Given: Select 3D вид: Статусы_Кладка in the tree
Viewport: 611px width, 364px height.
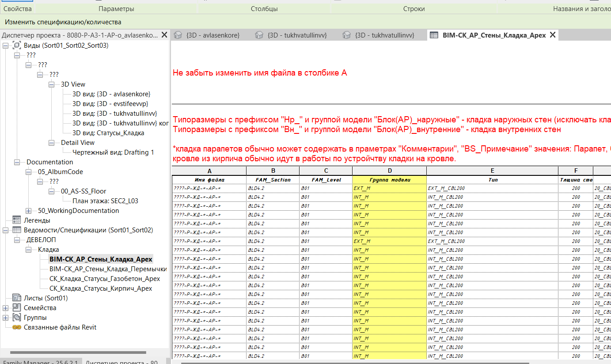Looking at the screenshot, I should coord(108,133).
